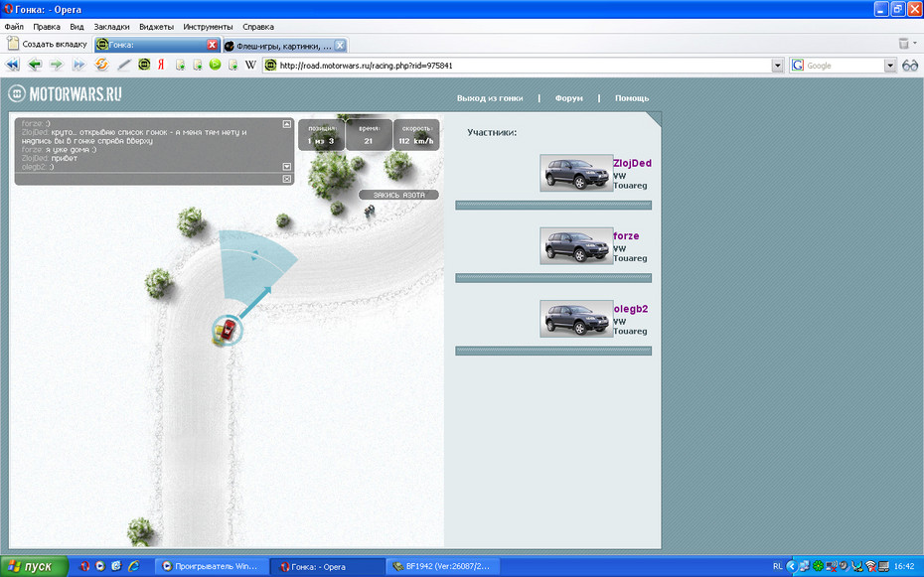Open the Google search engine dropdown
The image size is (924, 577).
point(890,66)
